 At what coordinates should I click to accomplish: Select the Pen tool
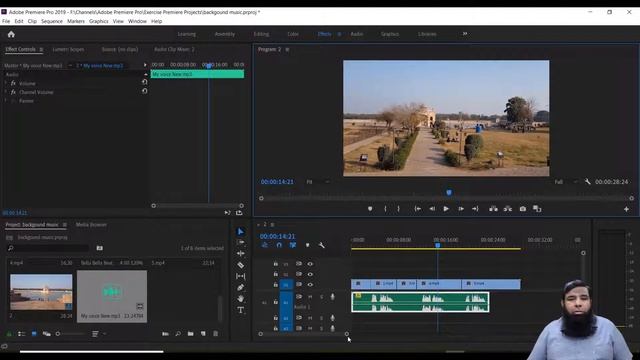pyautogui.click(x=240, y=287)
